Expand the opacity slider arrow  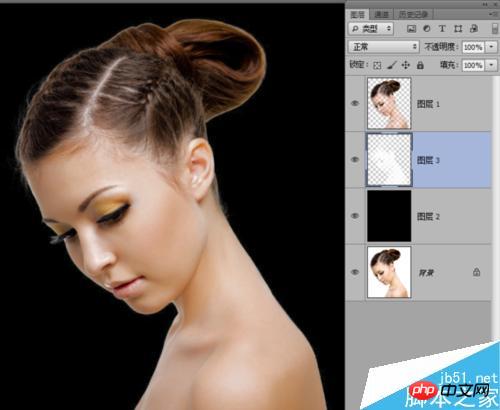491,47
